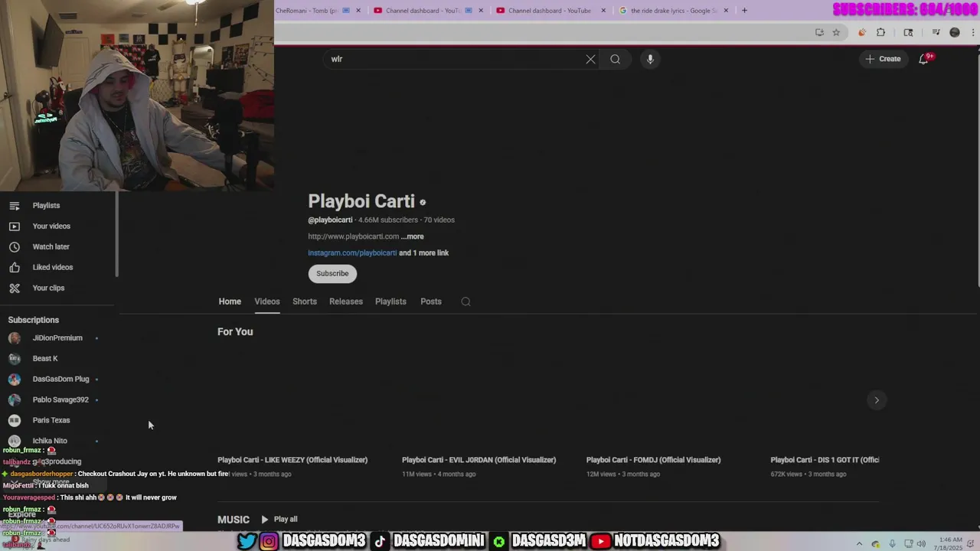Click the sidebar scrollbar
Viewport: 980px width, 551px height.
pyautogui.click(x=116, y=234)
